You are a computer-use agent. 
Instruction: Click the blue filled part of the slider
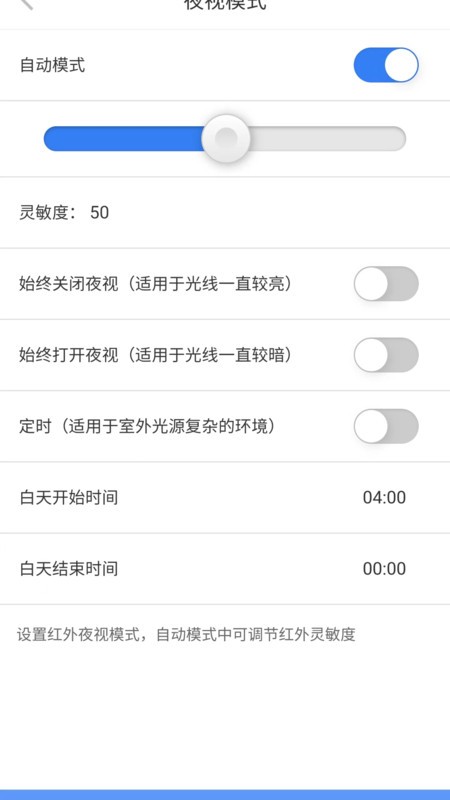pyautogui.click(x=123, y=139)
